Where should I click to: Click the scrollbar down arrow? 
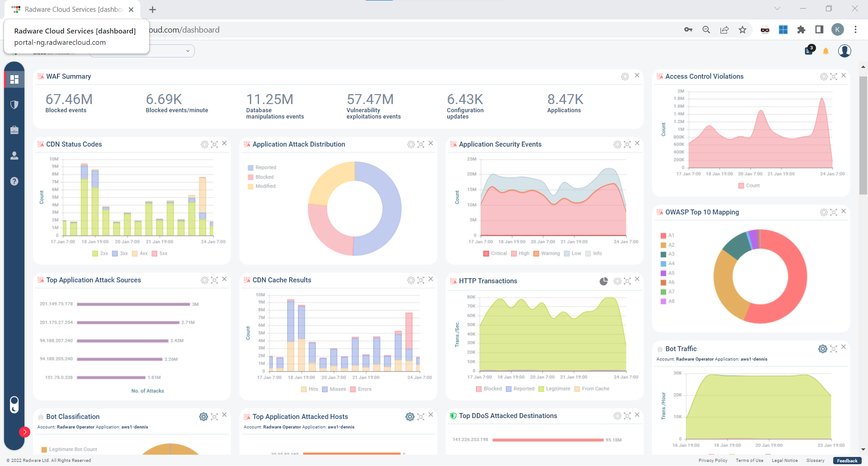(863, 450)
